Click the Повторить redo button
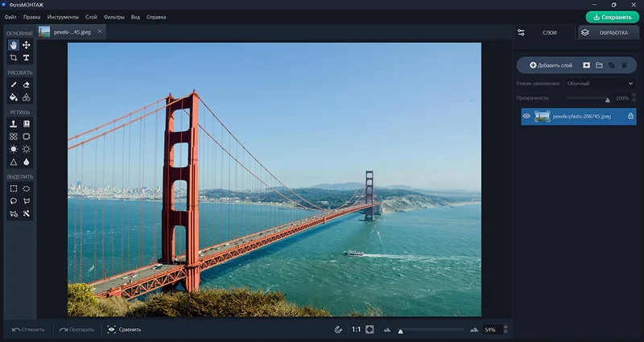This screenshot has height=342, width=644. point(76,329)
